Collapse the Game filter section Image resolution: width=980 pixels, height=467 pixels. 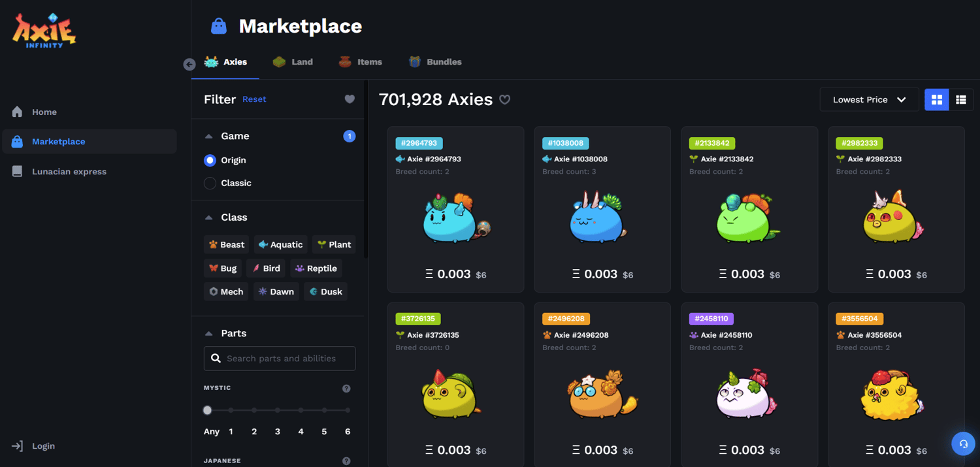coord(209,136)
